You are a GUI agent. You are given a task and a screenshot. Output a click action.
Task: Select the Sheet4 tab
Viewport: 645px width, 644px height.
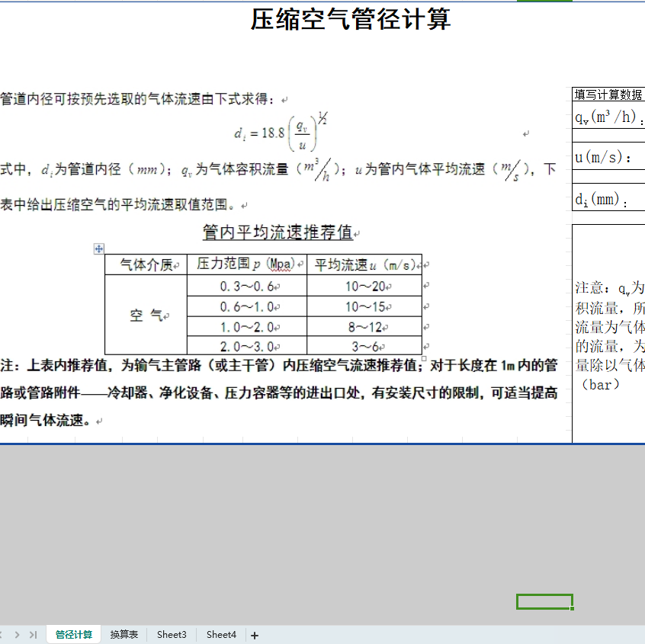click(x=221, y=635)
